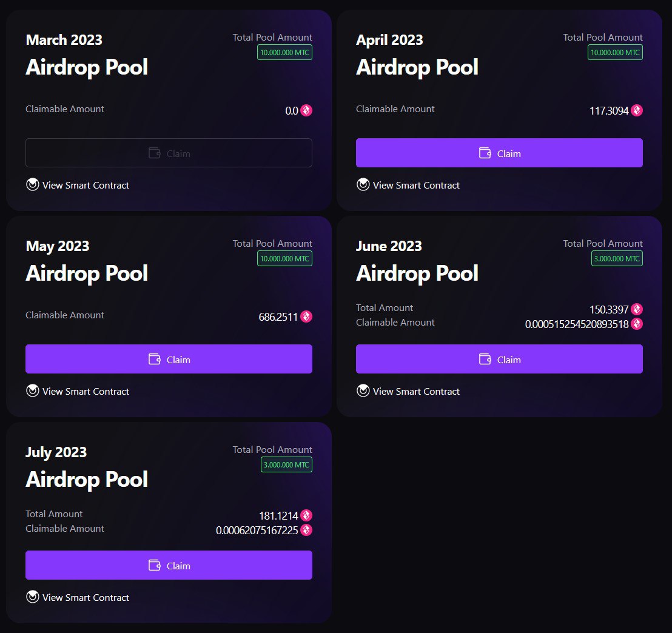Claim the June 2023 airdrop
The width and height of the screenshot is (672, 633).
(x=499, y=359)
